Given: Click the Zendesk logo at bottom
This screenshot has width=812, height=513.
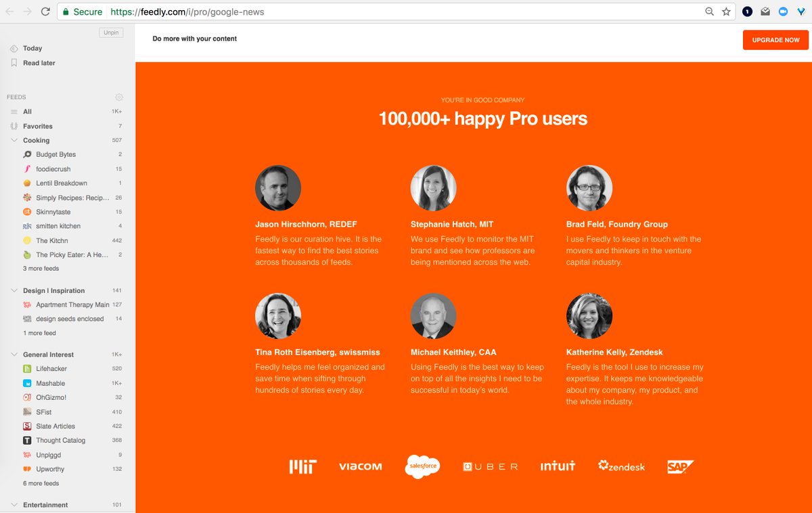Looking at the screenshot, I should (621, 466).
